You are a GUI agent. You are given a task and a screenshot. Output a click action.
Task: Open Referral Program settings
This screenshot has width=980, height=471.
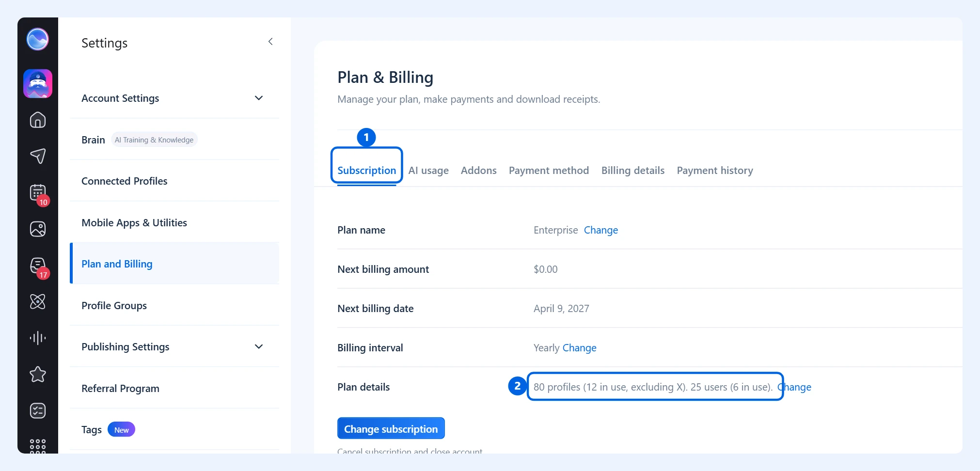pos(174,388)
